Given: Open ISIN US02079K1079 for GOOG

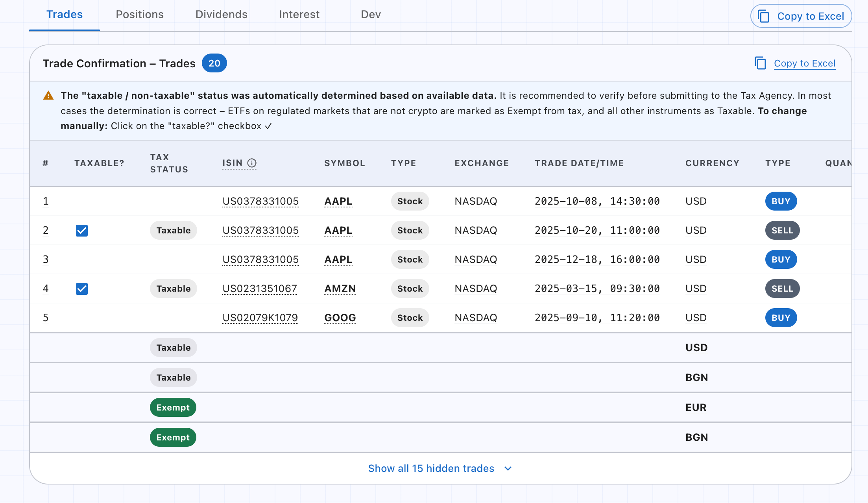Looking at the screenshot, I should 260,318.
